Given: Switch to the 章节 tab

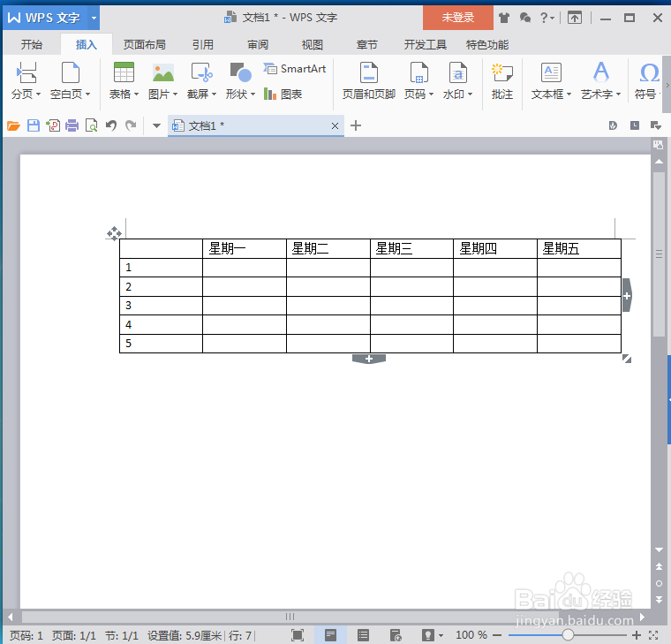Looking at the screenshot, I should tap(366, 44).
